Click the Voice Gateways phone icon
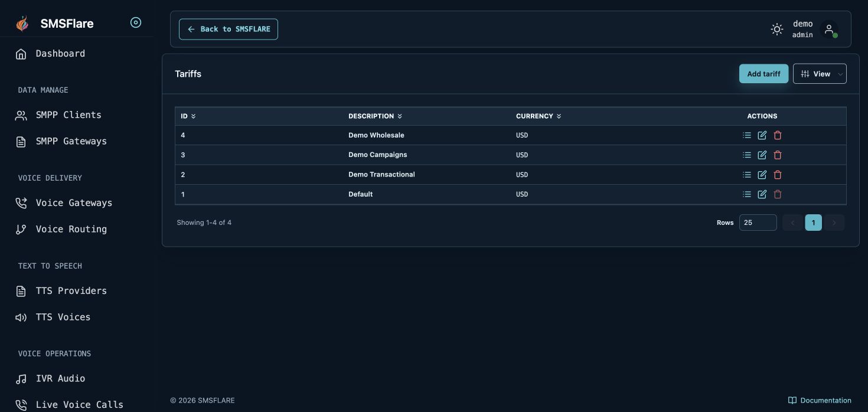The width and height of the screenshot is (868, 412). click(21, 203)
